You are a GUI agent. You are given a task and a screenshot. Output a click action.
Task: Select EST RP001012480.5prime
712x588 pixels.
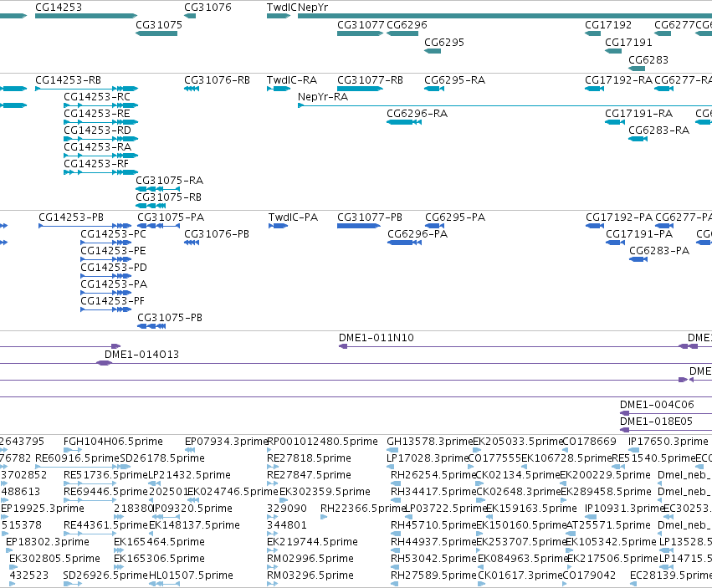(322, 442)
